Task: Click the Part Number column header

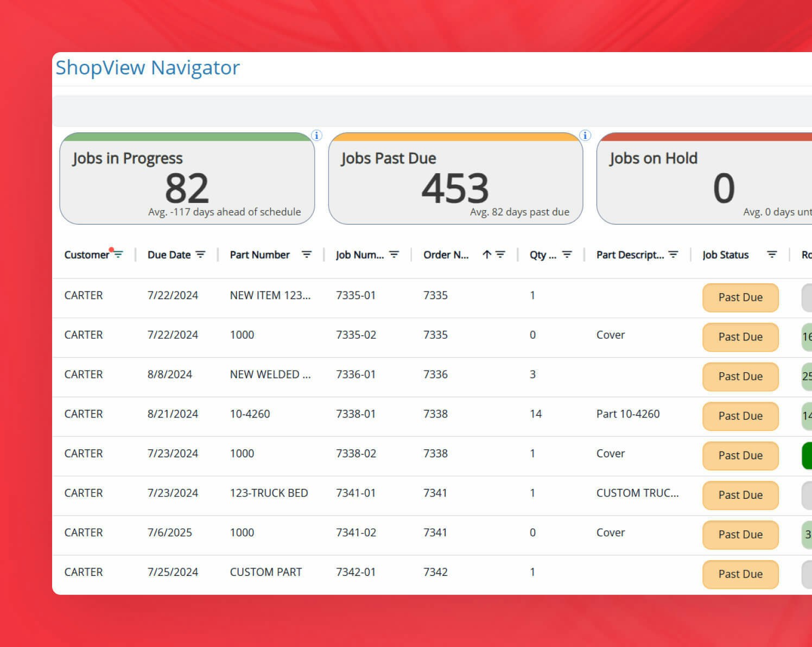Action: click(x=259, y=255)
